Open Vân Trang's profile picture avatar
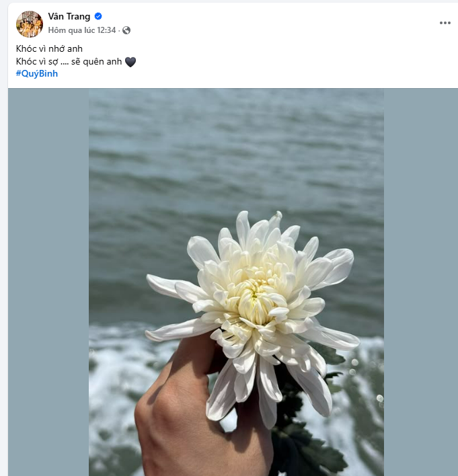The height and width of the screenshot is (476, 458). pyautogui.click(x=29, y=24)
